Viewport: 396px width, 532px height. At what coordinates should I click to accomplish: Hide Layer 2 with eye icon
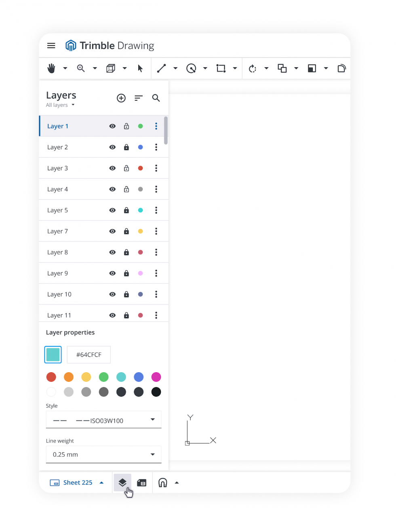click(x=112, y=147)
